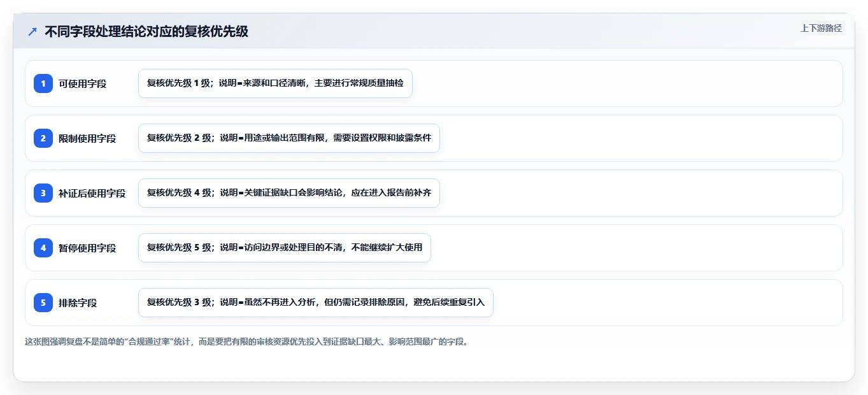Image resolution: width=868 pixels, height=395 pixels.
Task: Select the number 1 badge for 可使用字段
Action: point(43,83)
